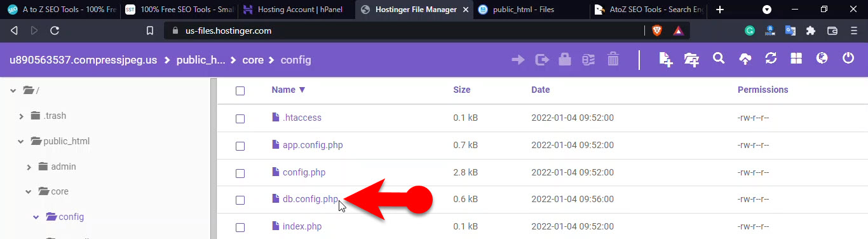
Task: Check the box for index.php
Action: tap(240, 228)
